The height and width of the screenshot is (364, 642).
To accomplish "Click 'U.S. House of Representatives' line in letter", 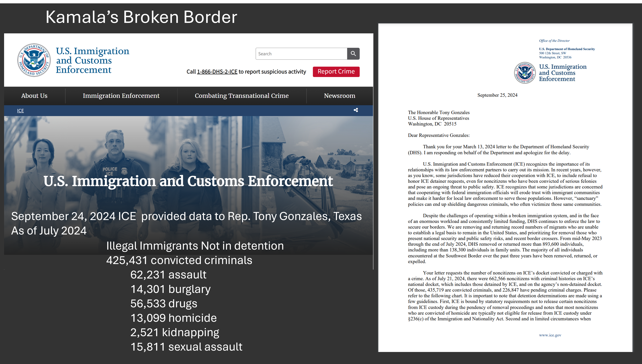I will (x=438, y=118).
